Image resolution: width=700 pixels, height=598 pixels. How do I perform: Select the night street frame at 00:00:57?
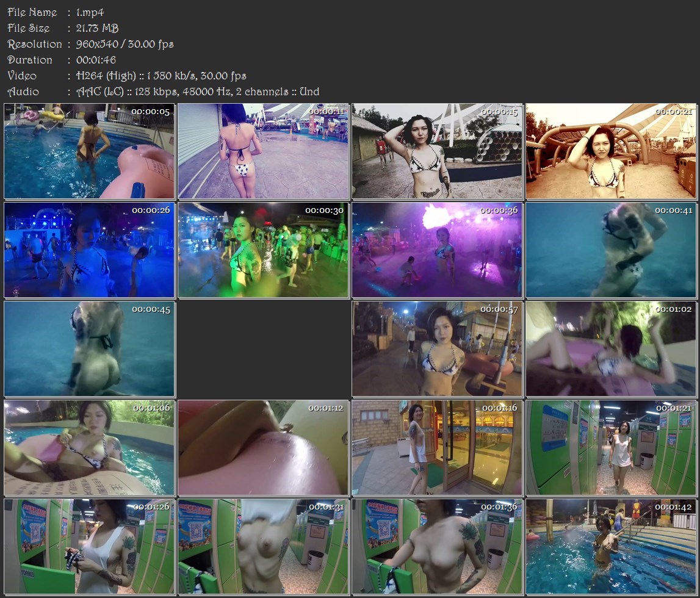(x=437, y=349)
